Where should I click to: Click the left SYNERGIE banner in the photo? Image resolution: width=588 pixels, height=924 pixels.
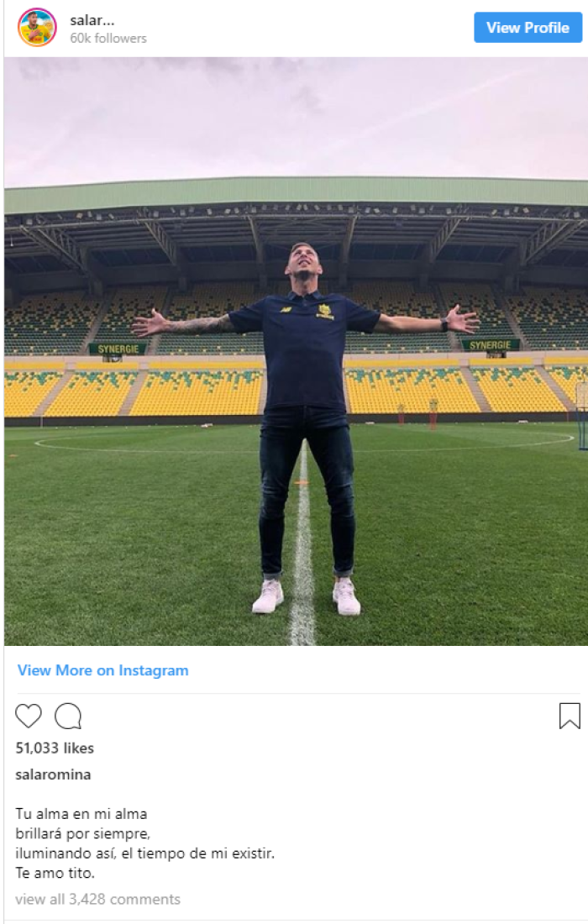118,348
